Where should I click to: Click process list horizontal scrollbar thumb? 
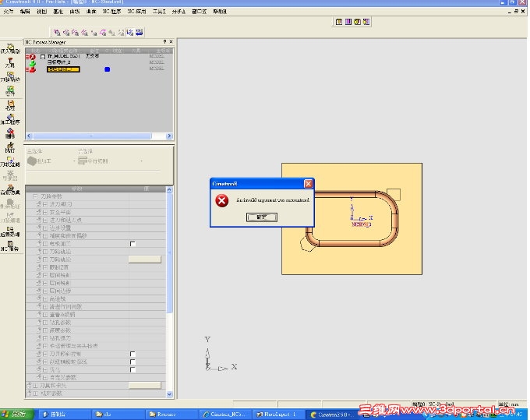(92, 136)
